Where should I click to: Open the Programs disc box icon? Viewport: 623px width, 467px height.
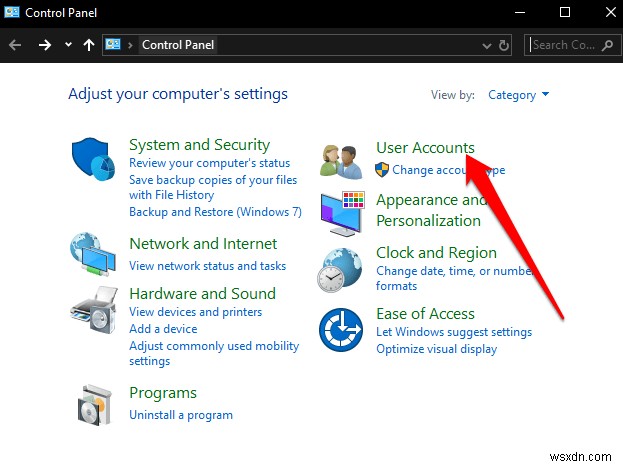pos(95,405)
